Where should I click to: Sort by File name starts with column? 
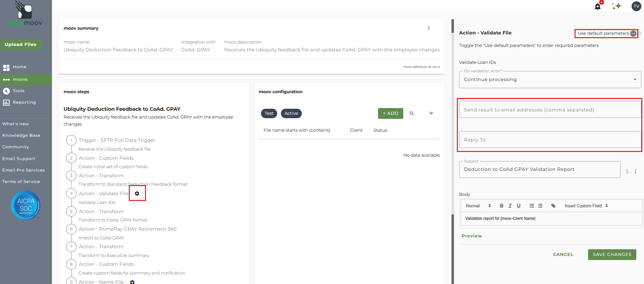297,130
